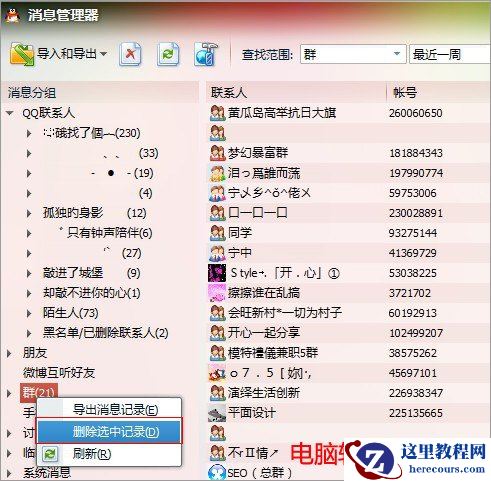Click the globe and hammer tools toolbar icon
The width and height of the screenshot is (491, 481).
[206, 54]
